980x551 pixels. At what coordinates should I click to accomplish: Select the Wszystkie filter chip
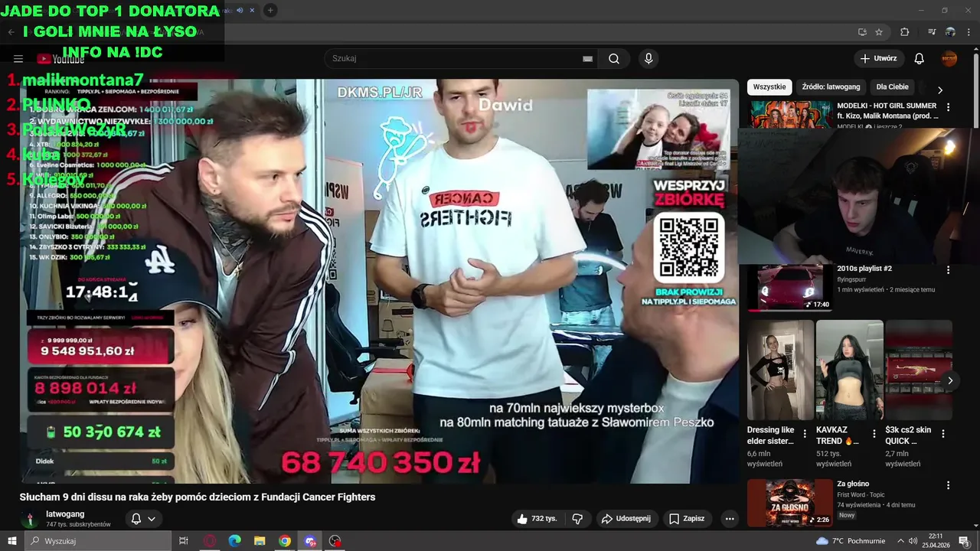click(769, 86)
